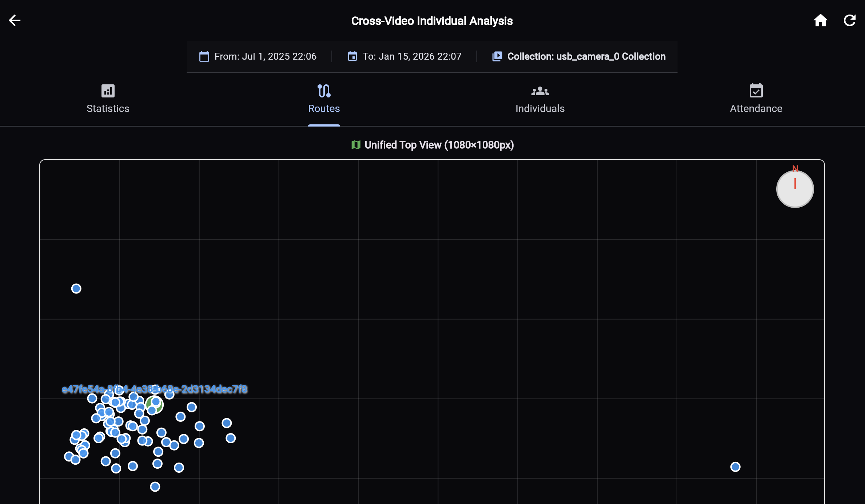Go back using the arrow in top left
The height and width of the screenshot is (504, 865).
[15, 20]
